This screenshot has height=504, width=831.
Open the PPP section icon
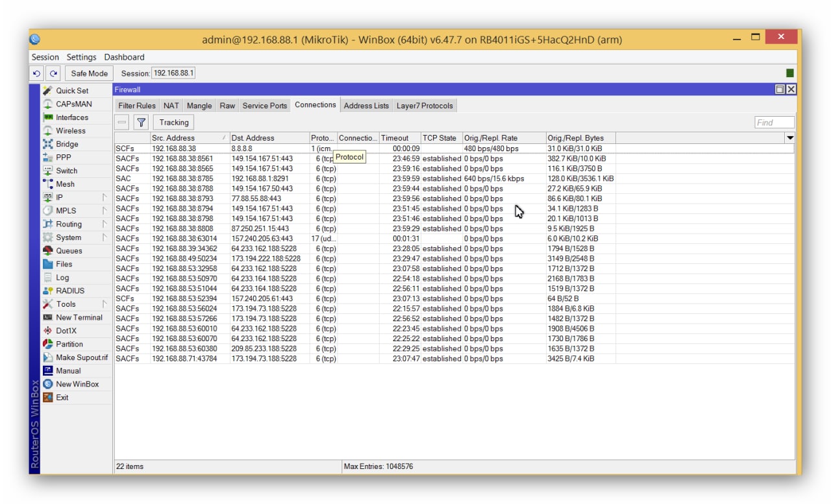point(47,157)
